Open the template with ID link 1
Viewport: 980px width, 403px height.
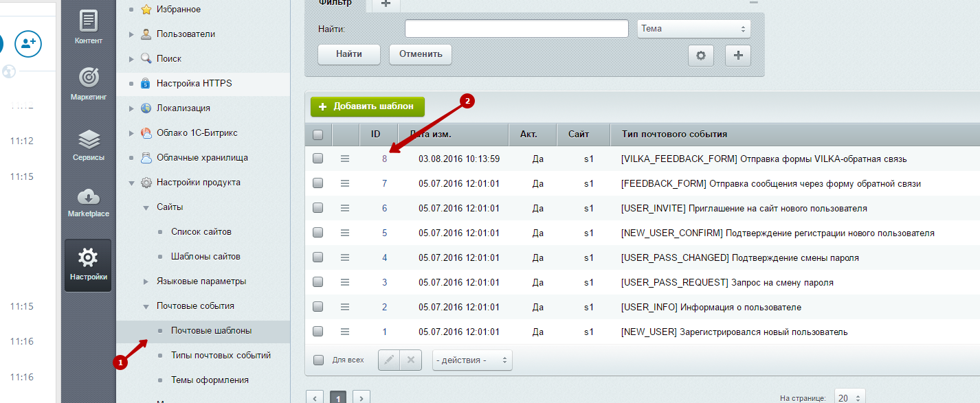click(x=385, y=332)
